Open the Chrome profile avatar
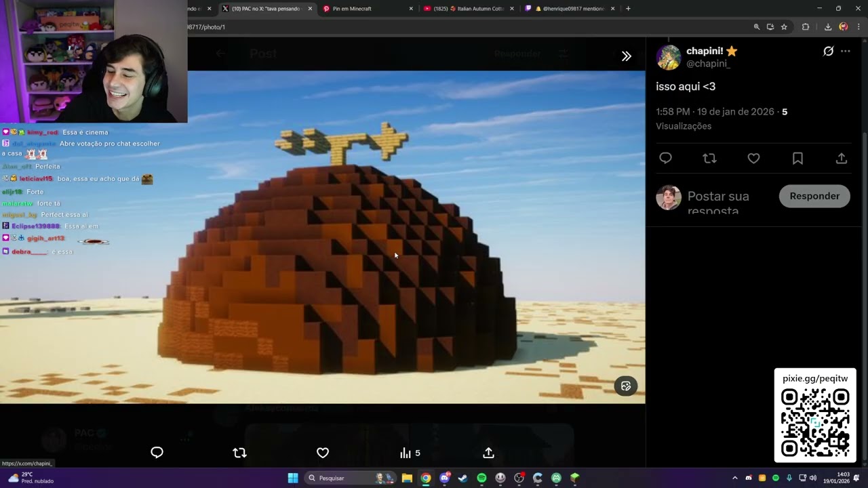This screenshot has height=488, width=868. [843, 27]
